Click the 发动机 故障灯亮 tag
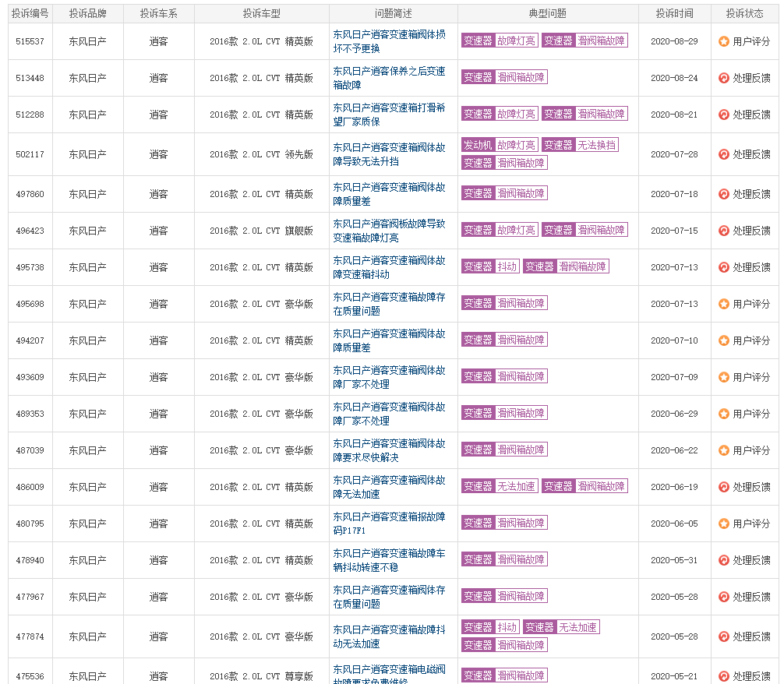The image size is (784, 684). tap(500, 145)
